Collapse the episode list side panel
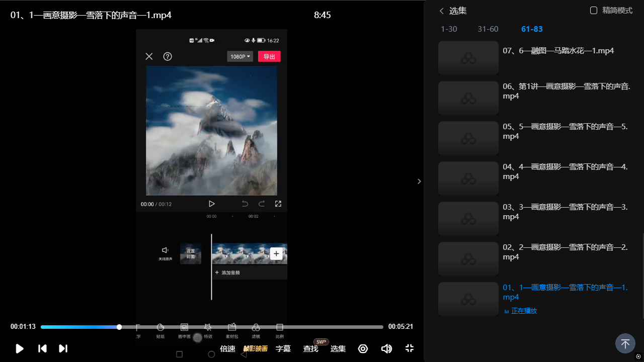644x362 pixels. tap(419, 182)
